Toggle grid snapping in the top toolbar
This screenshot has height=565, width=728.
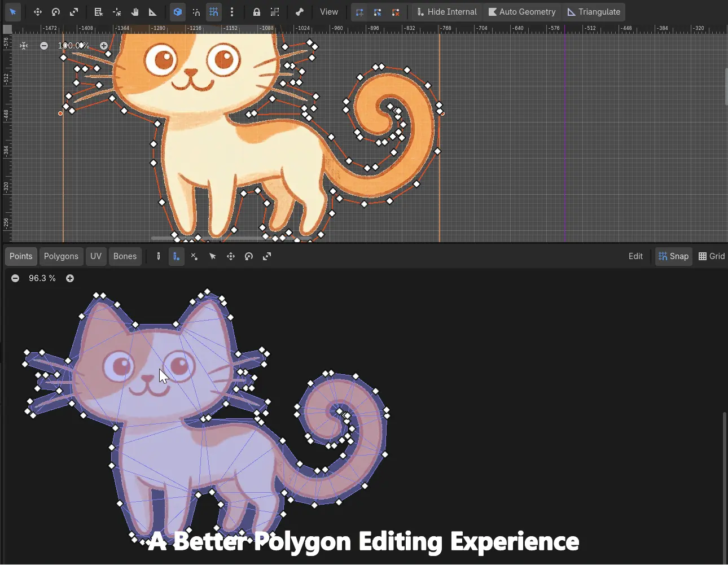214,12
